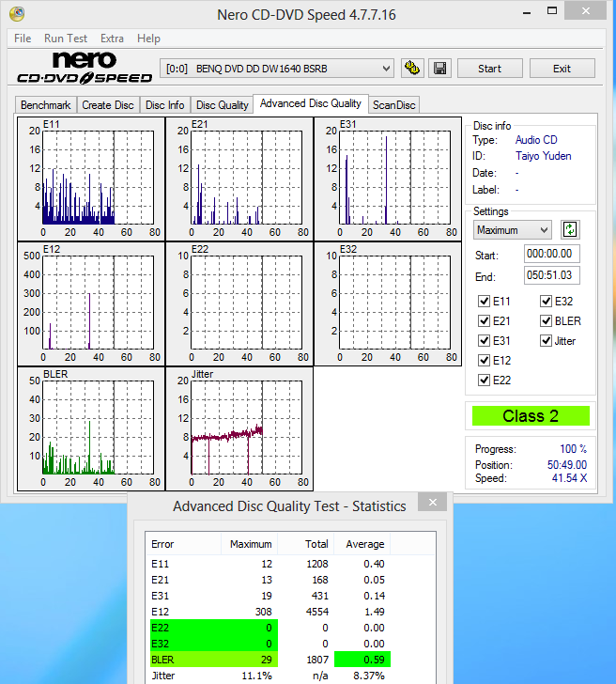Screen dimensions: 616x684
Task: Click the Total column header in Statistics
Action: point(306,544)
